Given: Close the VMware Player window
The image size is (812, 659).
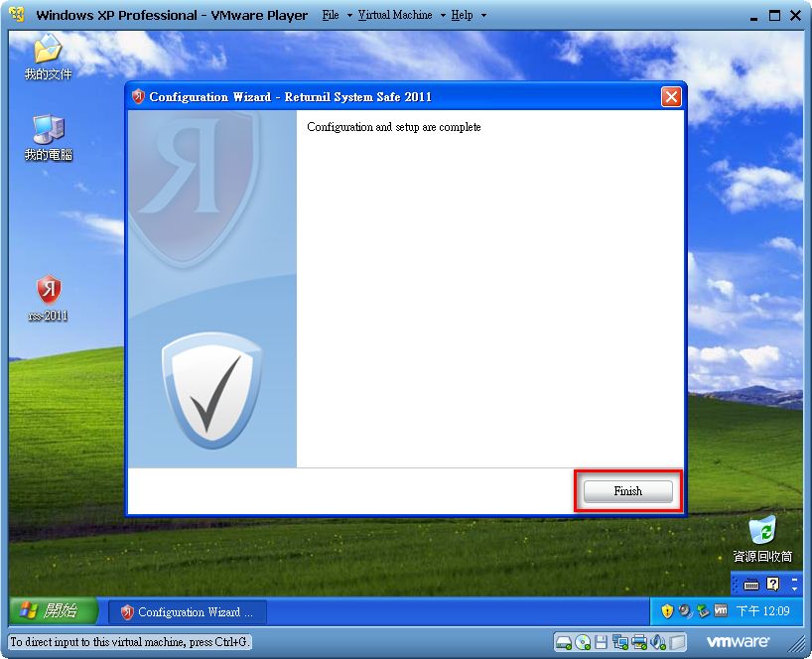Looking at the screenshot, I should coord(796,16).
